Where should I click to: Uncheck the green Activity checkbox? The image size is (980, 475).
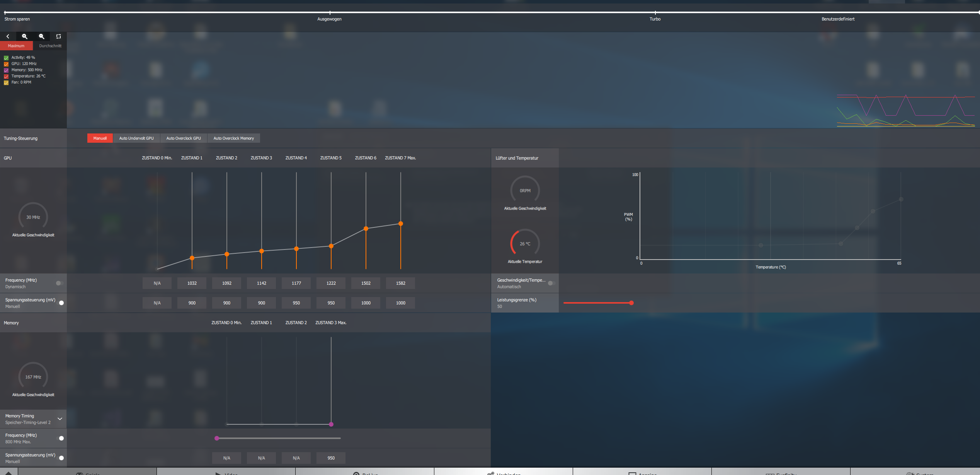coord(6,58)
